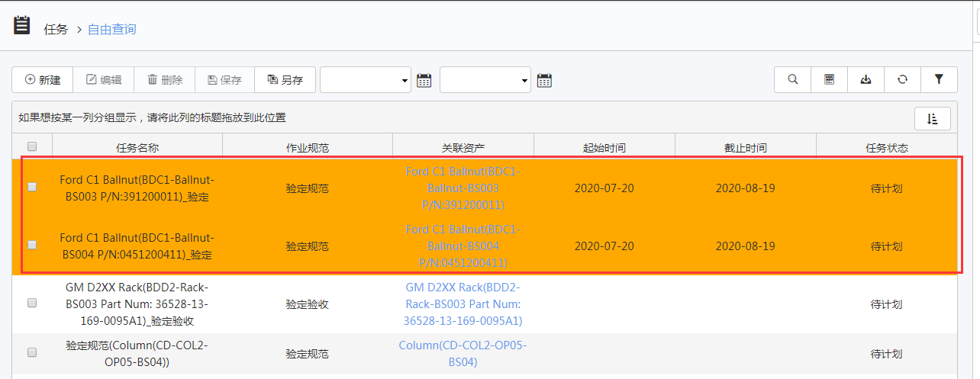Click the 任务状态 column header
Viewport: 980px width, 379px height.
886,147
